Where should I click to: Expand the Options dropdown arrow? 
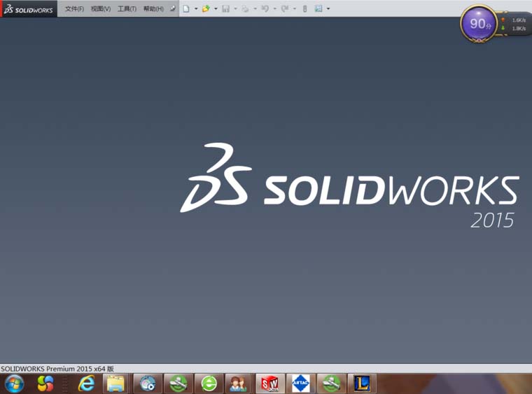328,9
